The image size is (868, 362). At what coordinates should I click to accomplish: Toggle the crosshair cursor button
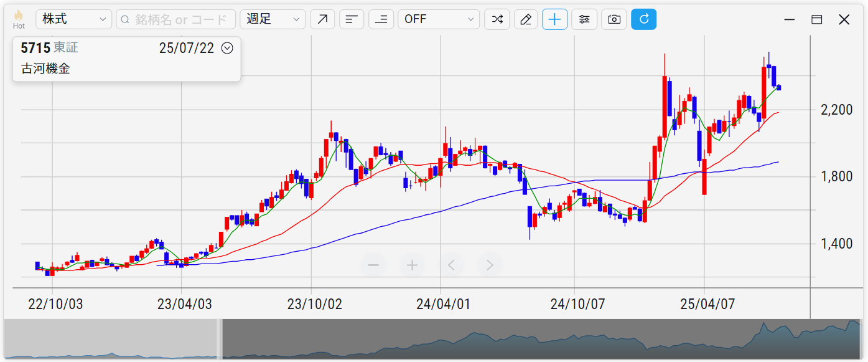pyautogui.click(x=554, y=19)
